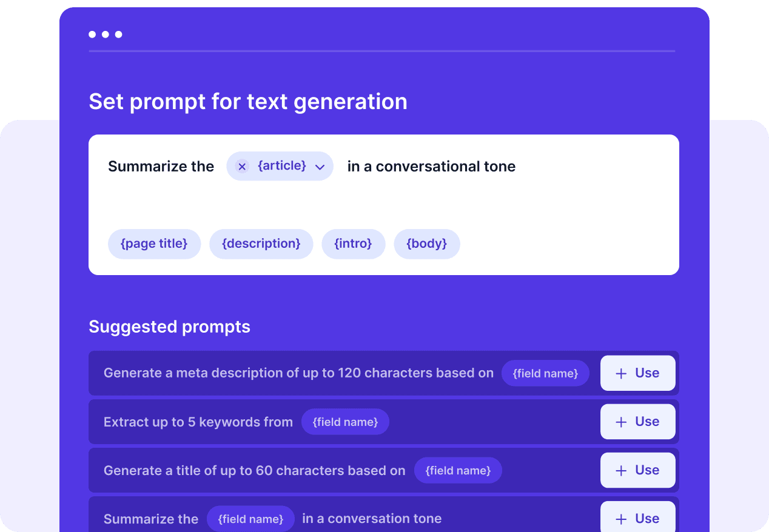Click the plus icon on the bottom Use button
Viewport: 769px width, 532px height.
point(621,519)
